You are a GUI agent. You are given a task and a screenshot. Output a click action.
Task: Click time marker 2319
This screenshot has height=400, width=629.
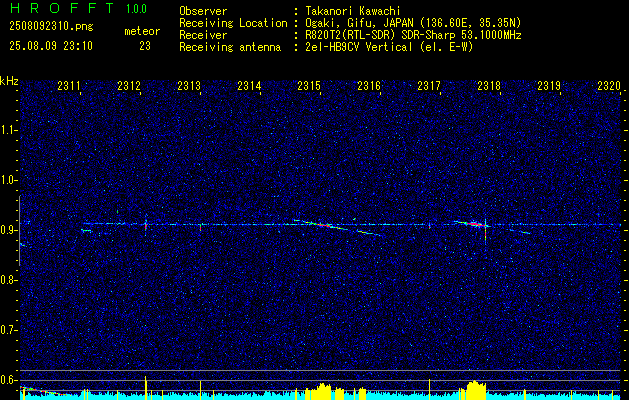(x=549, y=85)
